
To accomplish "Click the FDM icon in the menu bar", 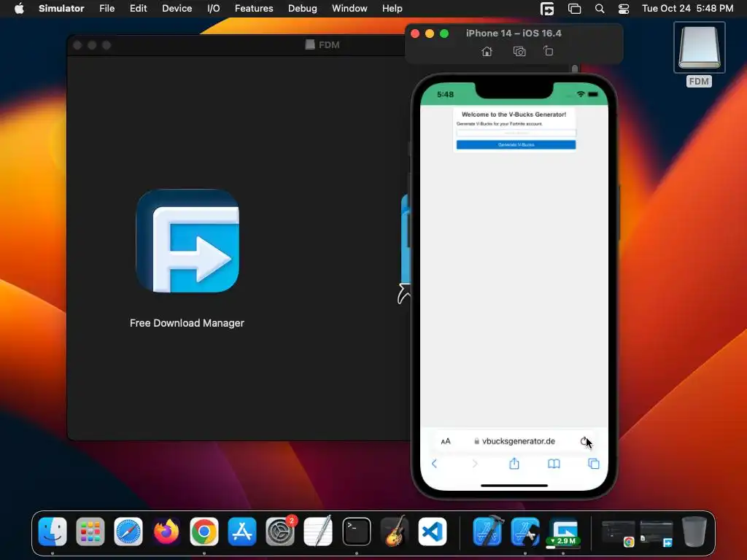I will coord(547,9).
